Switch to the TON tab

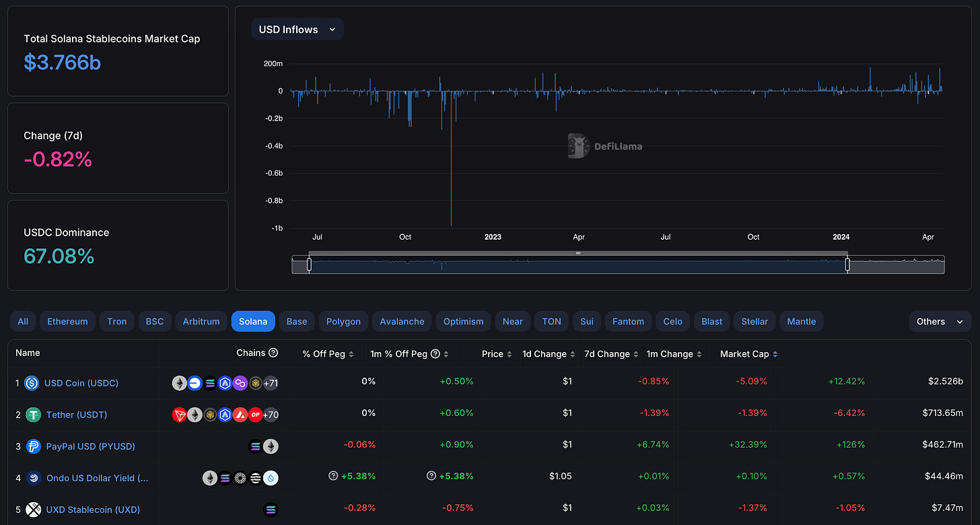click(552, 322)
